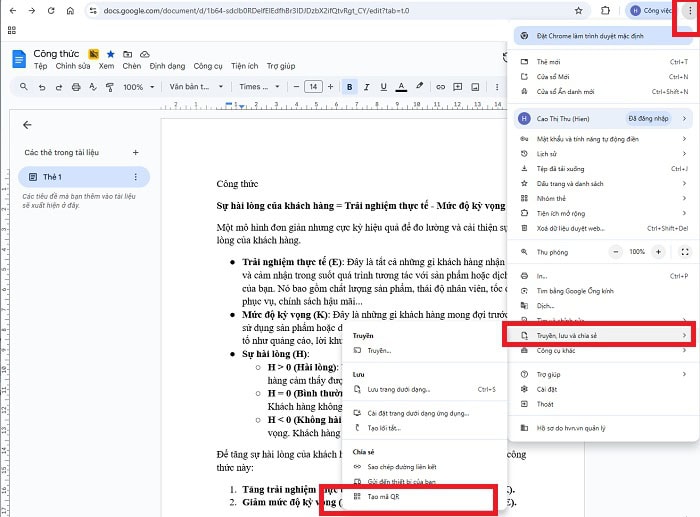
Task: Open the Docs toolbar overflow three dots
Action: 497,87
